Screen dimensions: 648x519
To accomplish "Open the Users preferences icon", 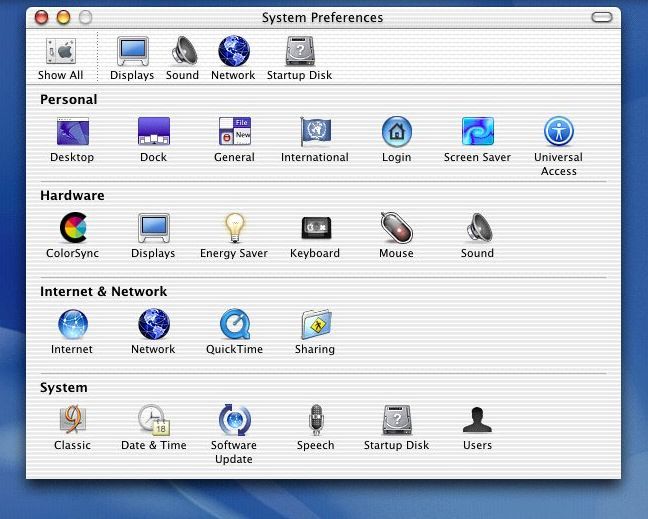I will pos(477,420).
